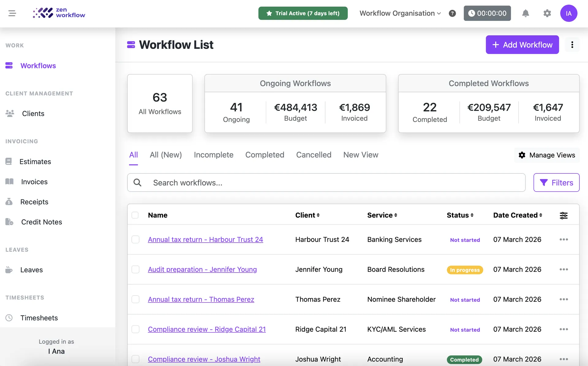Click the Credit Notes sidebar icon

(9, 222)
